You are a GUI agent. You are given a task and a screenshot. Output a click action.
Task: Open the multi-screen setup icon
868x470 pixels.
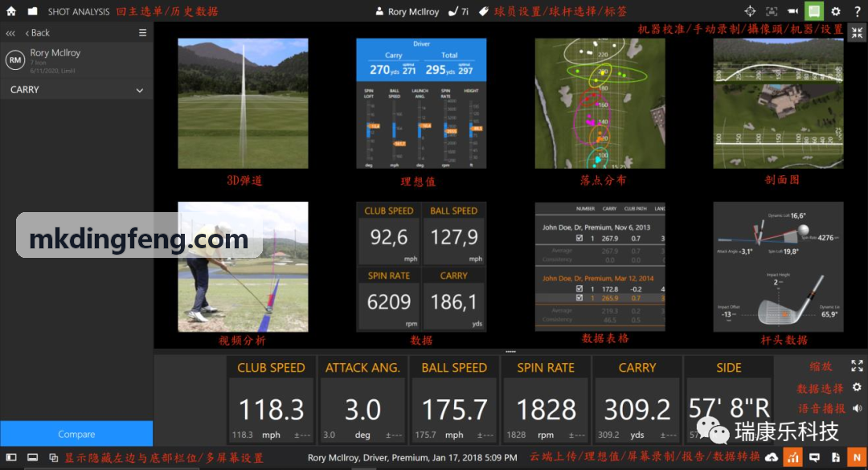tap(54, 458)
